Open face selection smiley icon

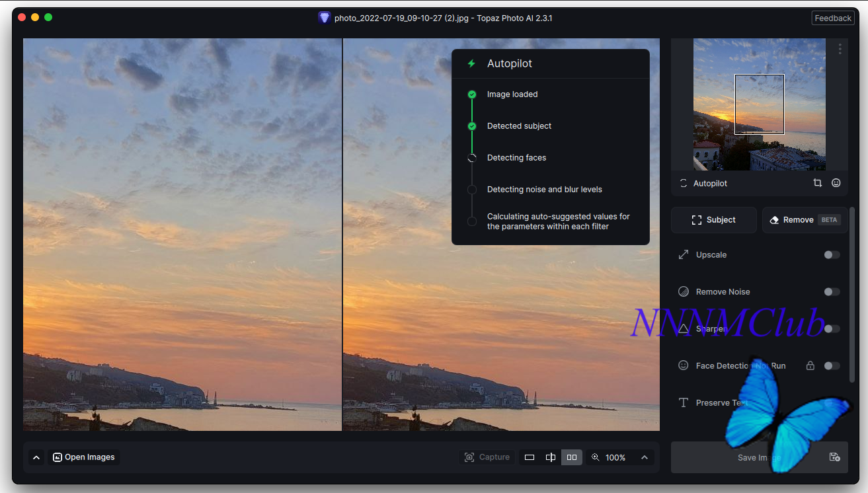(x=836, y=183)
